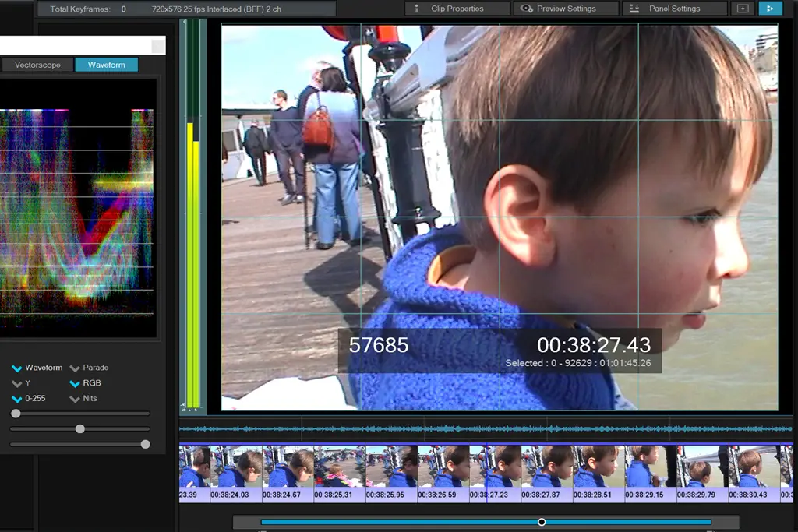The width and height of the screenshot is (798, 532).
Task: Open Panel Settings
Action: tap(674, 9)
